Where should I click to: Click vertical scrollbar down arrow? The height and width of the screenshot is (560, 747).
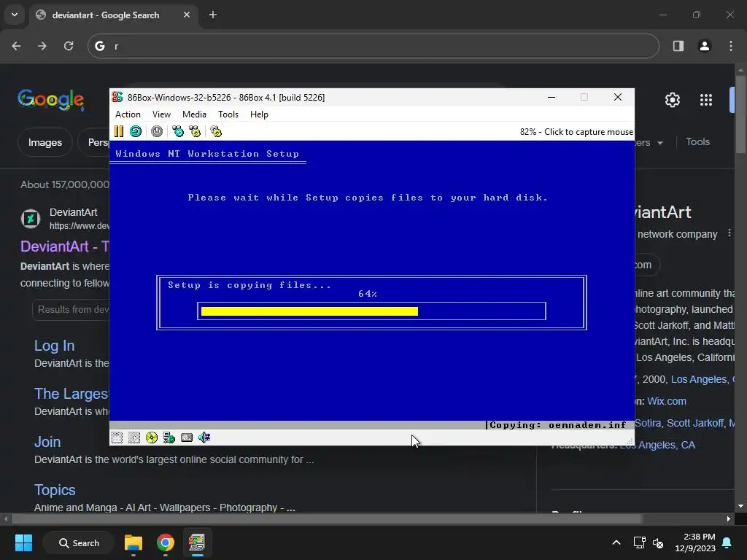740,506
